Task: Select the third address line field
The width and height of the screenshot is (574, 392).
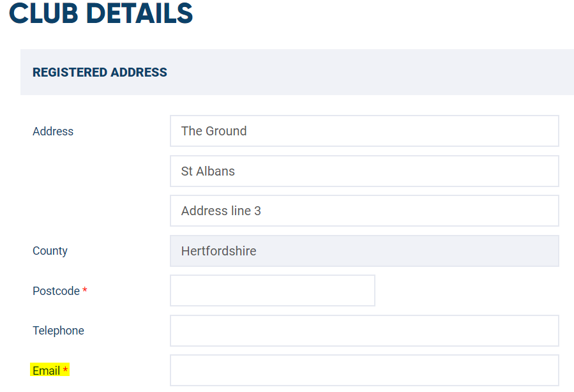Action: (x=364, y=211)
